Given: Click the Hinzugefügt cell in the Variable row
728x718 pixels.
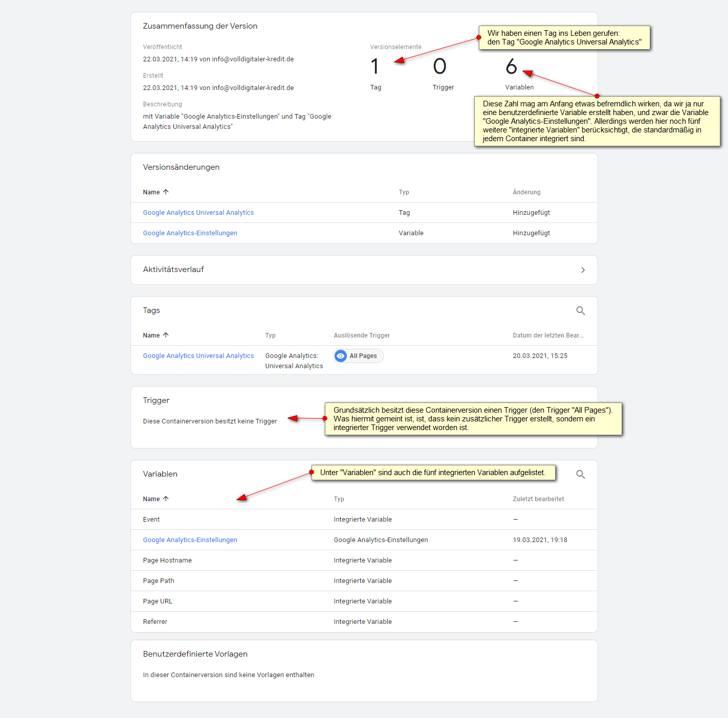Looking at the screenshot, I should (532, 233).
